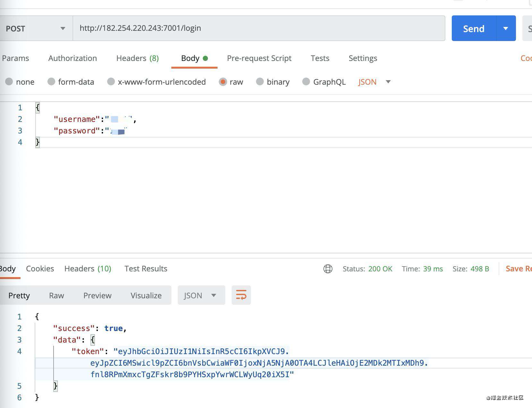
Task: Switch response view to Visualize
Action: [x=146, y=295]
